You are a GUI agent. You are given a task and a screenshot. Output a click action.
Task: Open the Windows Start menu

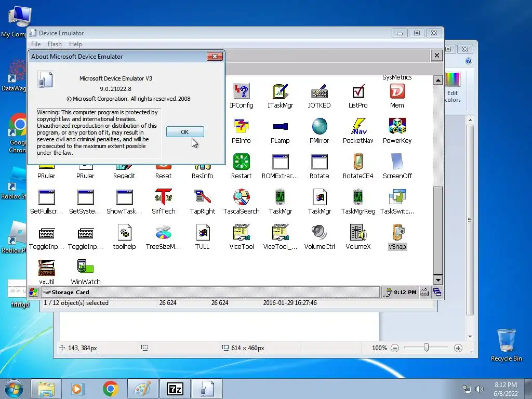click(14, 389)
